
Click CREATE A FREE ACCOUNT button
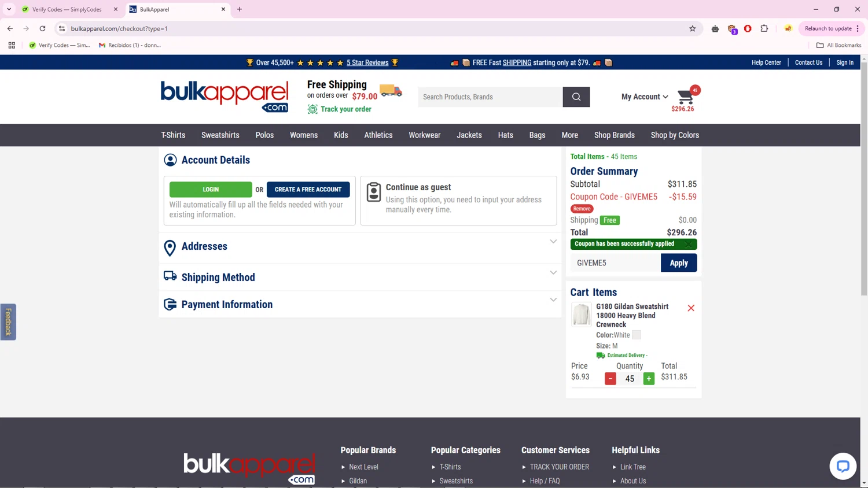pos(308,190)
